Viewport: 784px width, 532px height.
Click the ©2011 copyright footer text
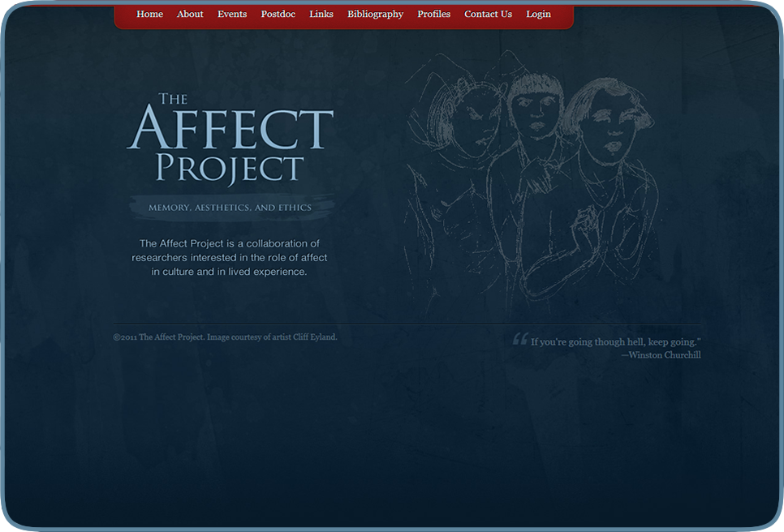(225, 337)
